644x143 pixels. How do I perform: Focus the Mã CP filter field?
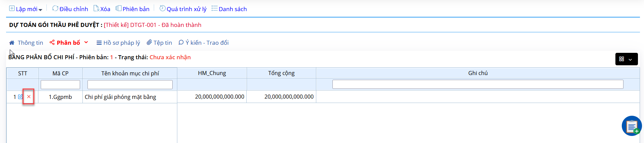pos(60,84)
